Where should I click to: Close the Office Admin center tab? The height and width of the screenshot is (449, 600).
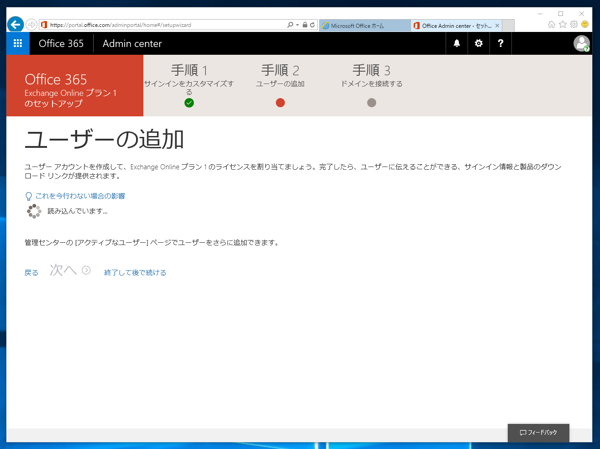click(497, 26)
